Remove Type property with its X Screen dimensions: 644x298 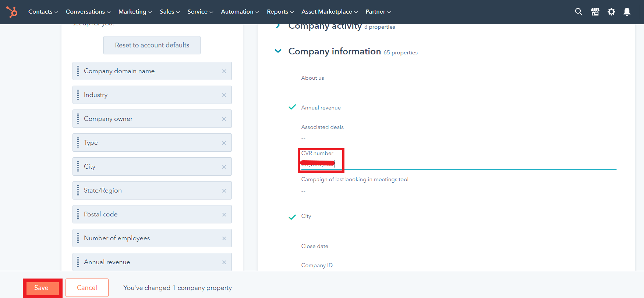[224, 143]
